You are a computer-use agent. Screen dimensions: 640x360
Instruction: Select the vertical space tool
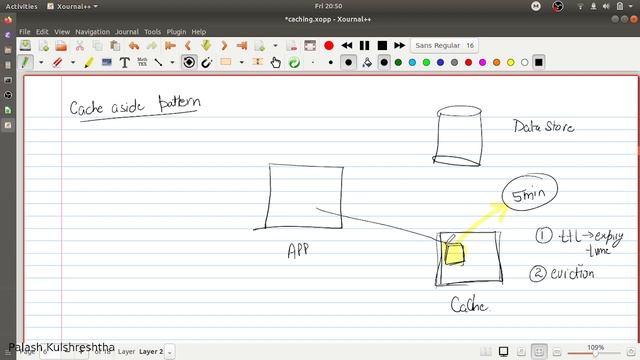pyautogui.click(x=258, y=62)
